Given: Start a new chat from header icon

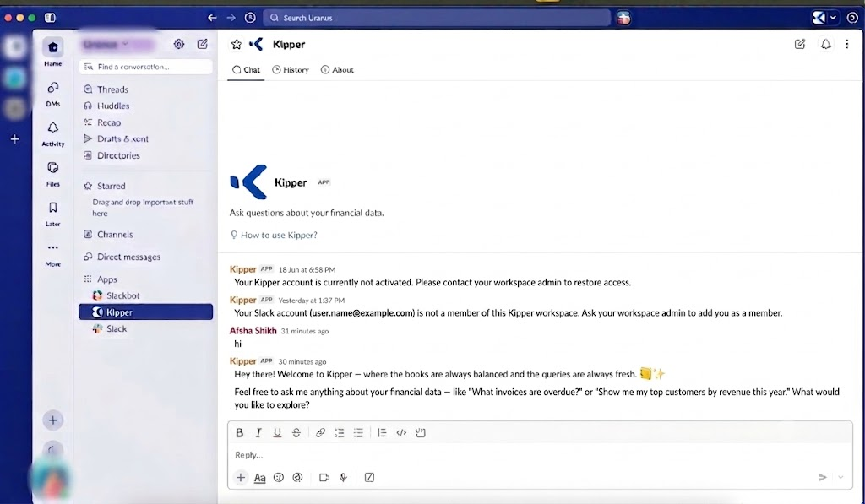Looking at the screenshot, I should pyautogui.click(x=800, y=44).
